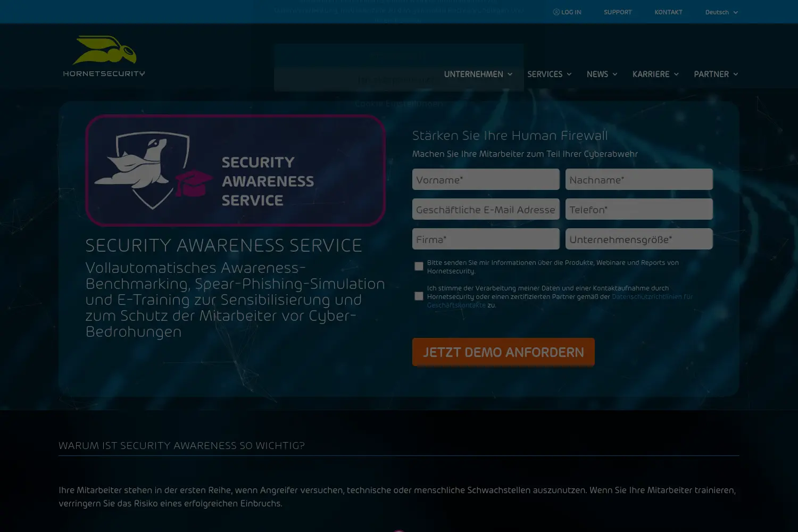The height and width of the screenshot is (532, 798).
Task: Open the UNTERNEHMEN menu
Action: coord(478,74)
